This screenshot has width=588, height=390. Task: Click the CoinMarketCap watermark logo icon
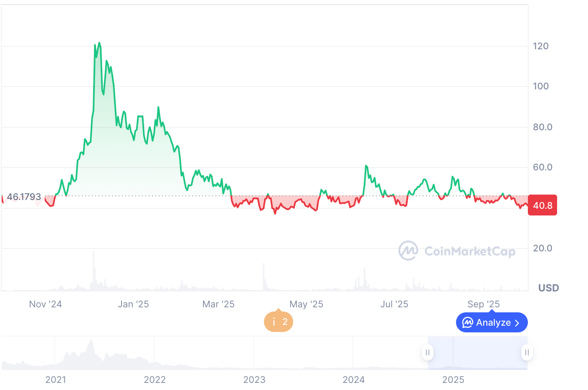(x=408, y=251)
